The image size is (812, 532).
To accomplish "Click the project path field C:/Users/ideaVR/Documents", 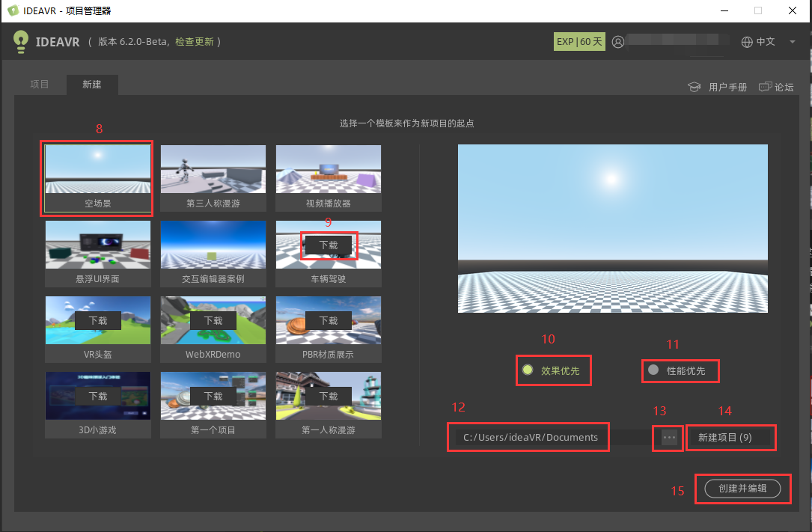I will (x=553, y=437).
